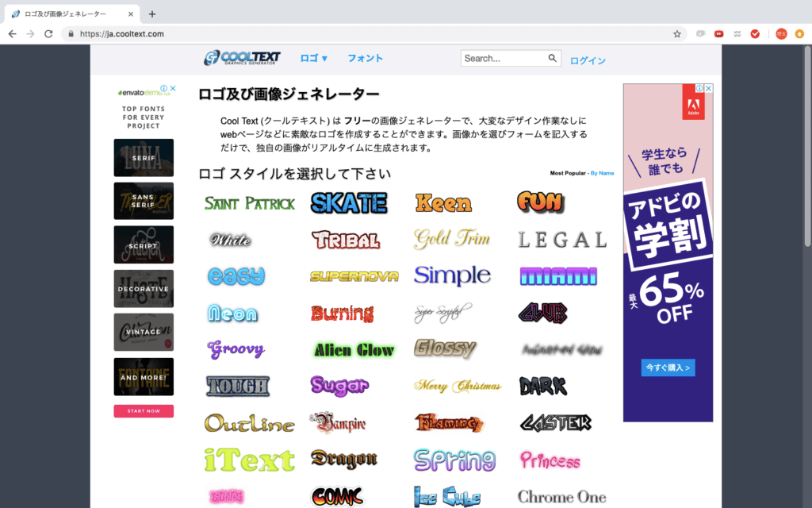Click the 今すぐ購入 button in Adobe ad
The width and height of the screenshot is (812, 508).
pos(668,368)
